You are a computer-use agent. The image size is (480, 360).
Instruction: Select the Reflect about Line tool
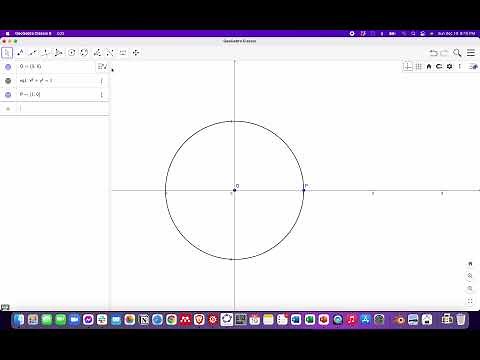click(110, 53)
